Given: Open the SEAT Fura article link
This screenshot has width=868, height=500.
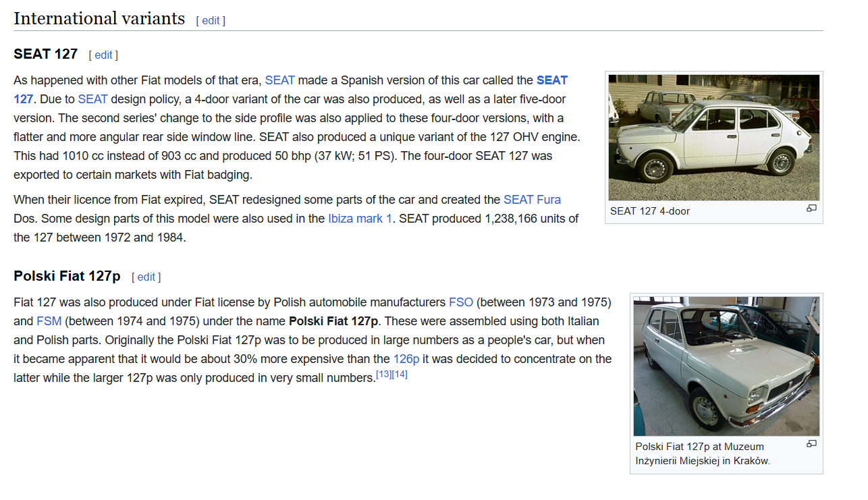Looking at the screenshot, I should 532,200.
